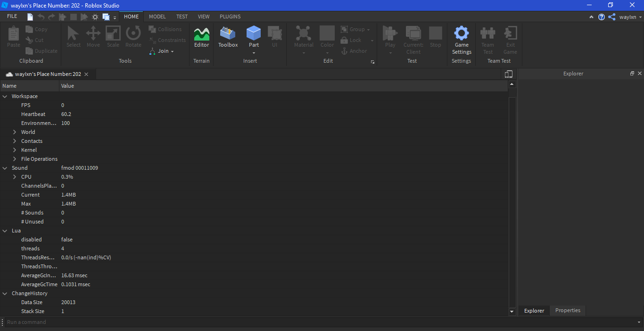Screen dimensions: 644x331
Task: Collapse the Sound tree node
Action: 5,168
